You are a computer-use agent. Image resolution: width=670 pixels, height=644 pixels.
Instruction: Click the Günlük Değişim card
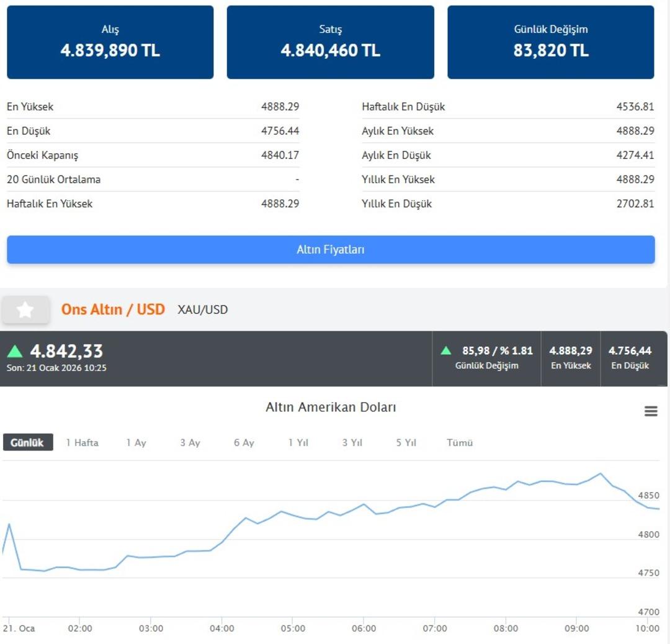pos(550,42)
